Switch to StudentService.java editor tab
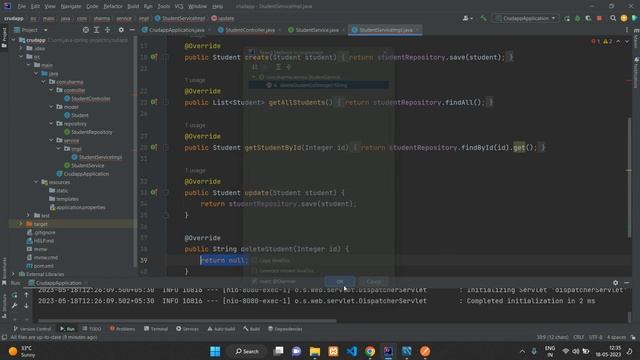 coord(316,30)
